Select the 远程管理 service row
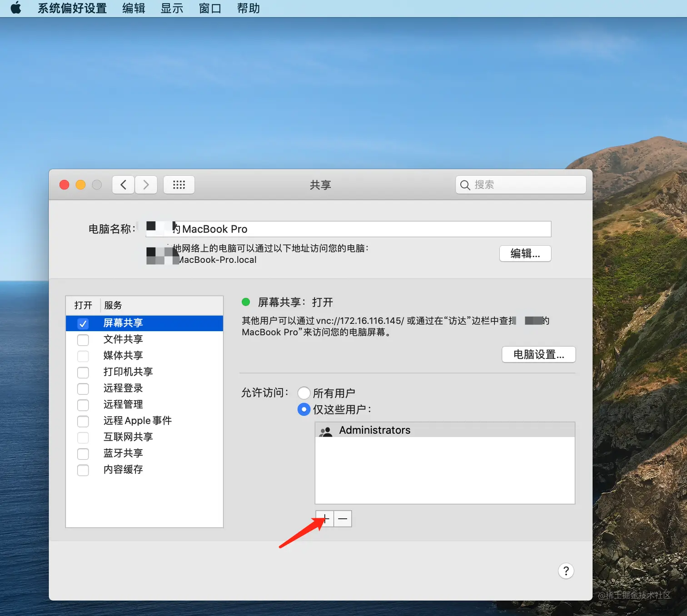The height and width of the screenshot is (616, 687). pyautogui.click(x=144, y=405)
